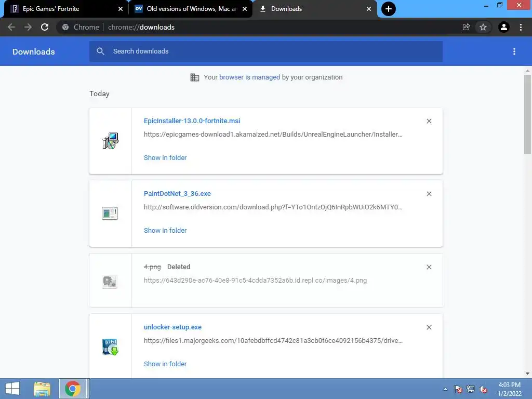Close the Old versions of Windows tab
Screen dimensions: 532x399
245,9
